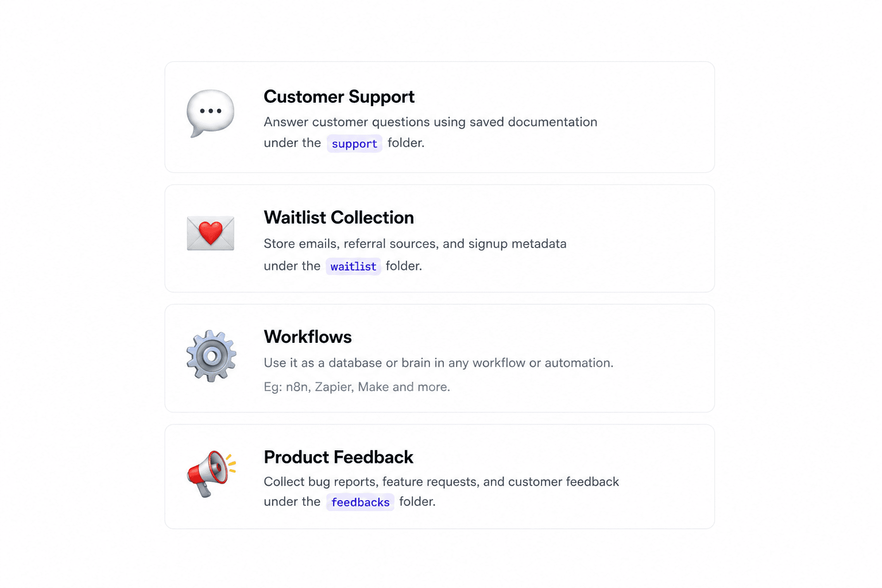This screenshot has width=882, height=588.
Task: Select the Workflows card background
Action: 440,358
